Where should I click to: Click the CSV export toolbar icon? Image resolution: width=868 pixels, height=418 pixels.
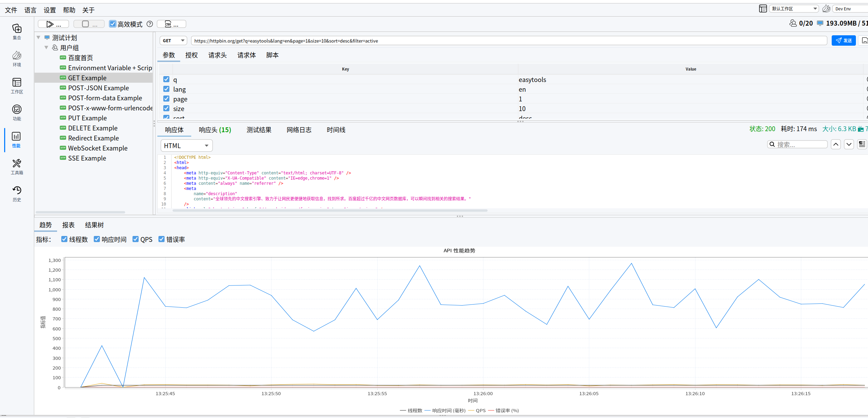click(x=168, y=24)
